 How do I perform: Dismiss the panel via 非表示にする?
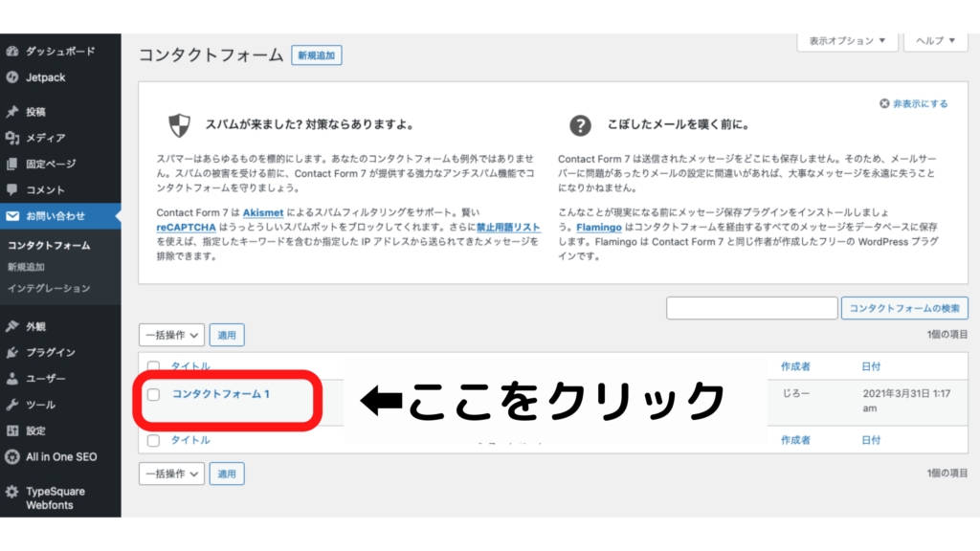click(914, 103)
